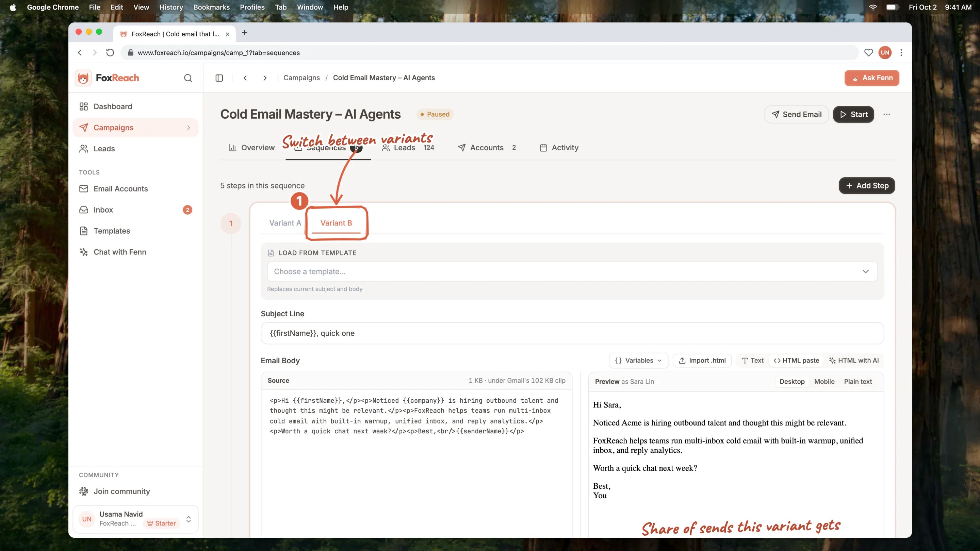980x551 pixels.
Task: Switch body editor to Text mode
Action: tap(752, 361)
